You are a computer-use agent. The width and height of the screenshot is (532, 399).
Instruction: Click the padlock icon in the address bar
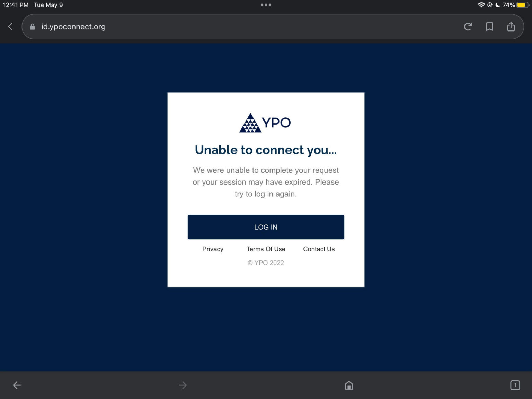pyautogui.click(x=32, y=27)
